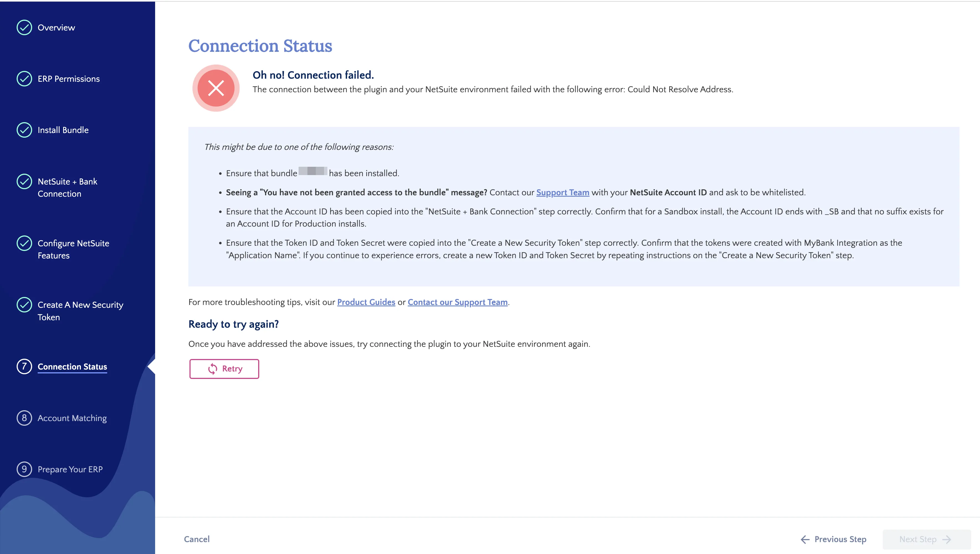Open the Install Bundle step
The height and width of the screenshot is (554, 980).
pyautogui.click(x=63, y=130)
